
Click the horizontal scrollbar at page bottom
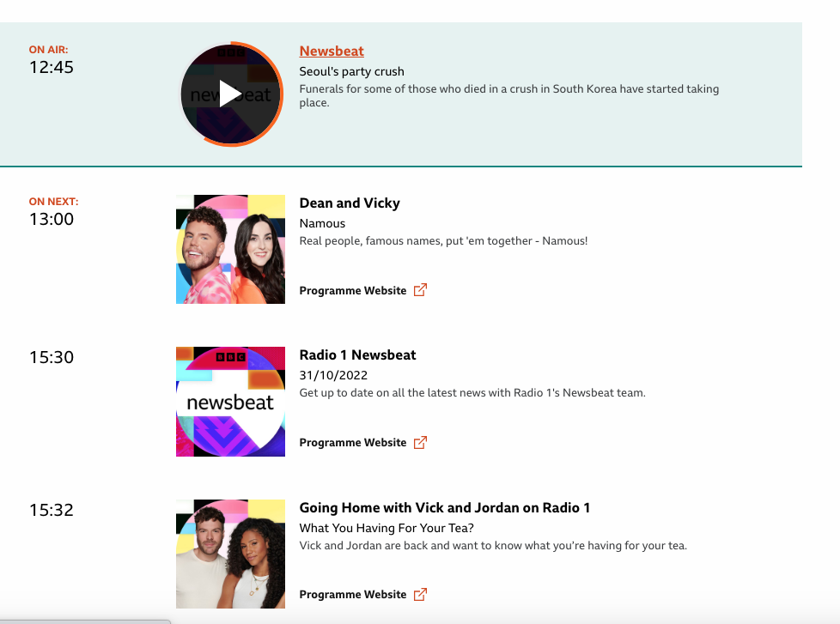pos(85,621)
